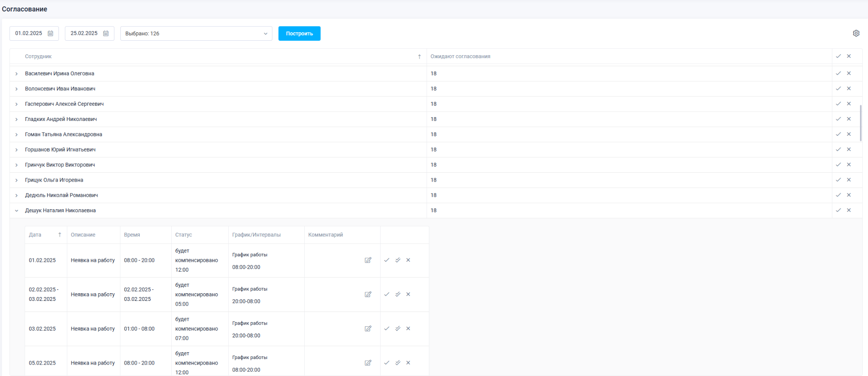Approve all via header checkmark icon
868x376 pixels.
point(838,56)
